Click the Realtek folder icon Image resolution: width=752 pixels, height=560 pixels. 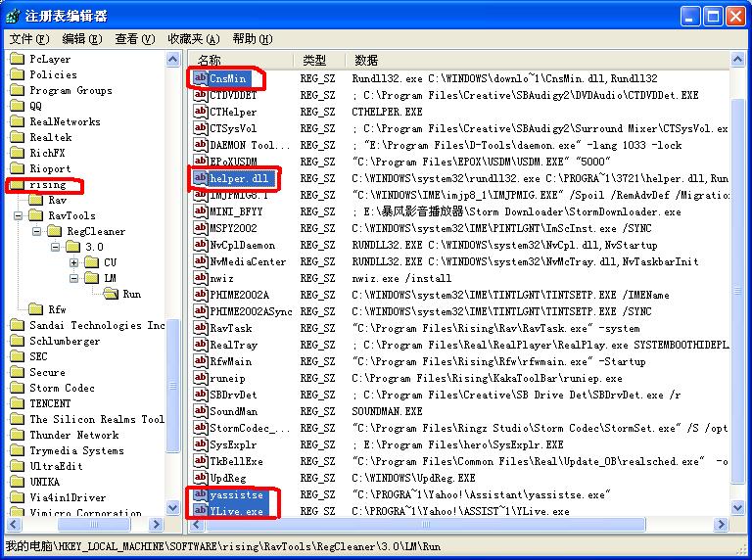pyautogui.click(x=17, y=137)
